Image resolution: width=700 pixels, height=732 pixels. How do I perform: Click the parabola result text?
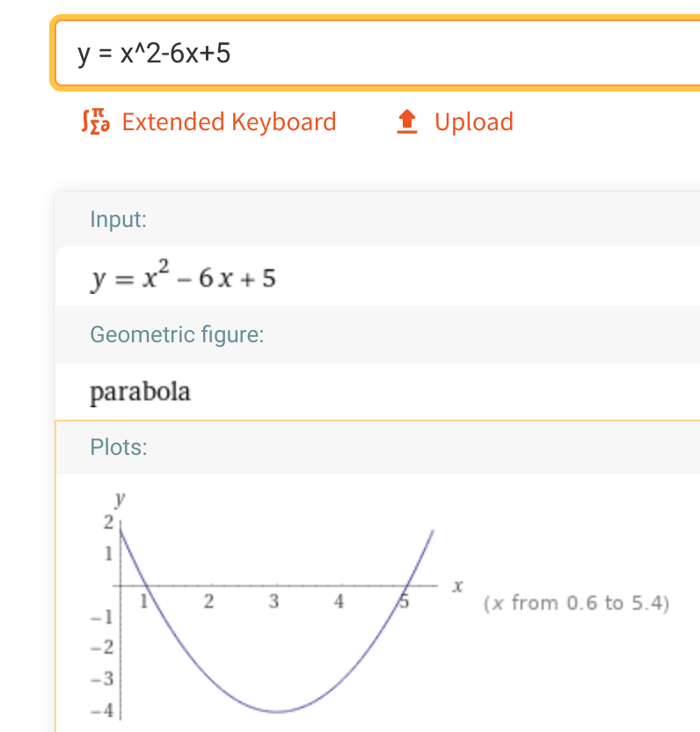point(140,391)
